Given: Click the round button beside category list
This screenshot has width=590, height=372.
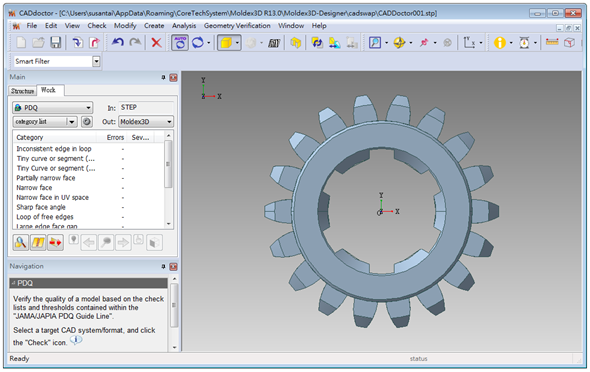Looking at the screenshot, I should tap(87, 121).
